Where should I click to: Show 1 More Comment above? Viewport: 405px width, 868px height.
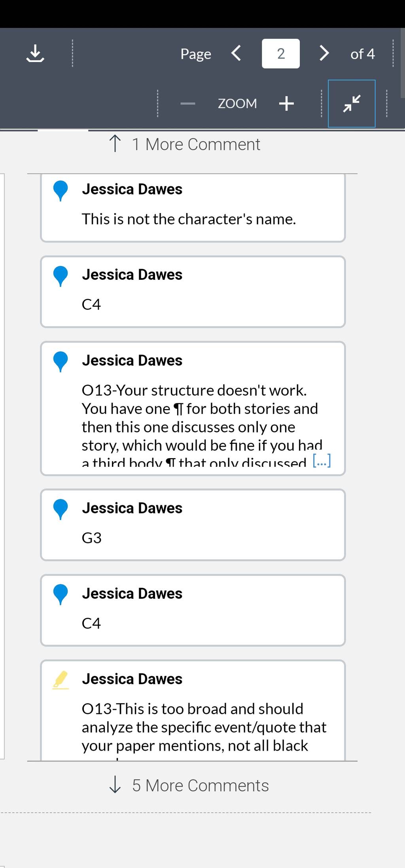[x=184, y=144]
